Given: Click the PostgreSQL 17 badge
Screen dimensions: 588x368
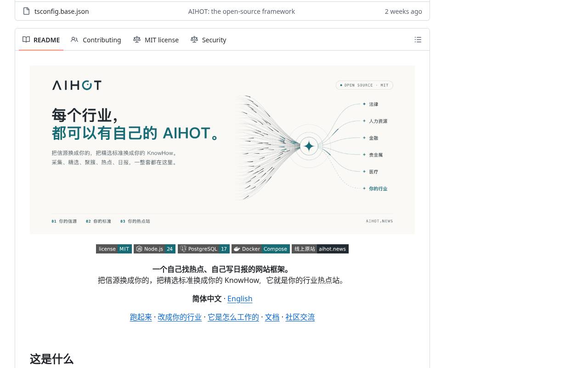Looking at the screenshot, I should (204, 249).
